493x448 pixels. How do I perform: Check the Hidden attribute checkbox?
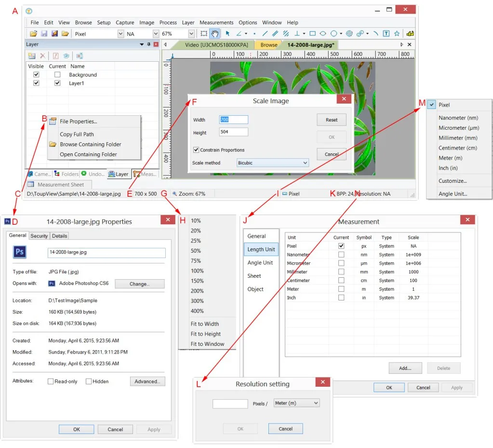pyautogui.click(x=89, y=381)
